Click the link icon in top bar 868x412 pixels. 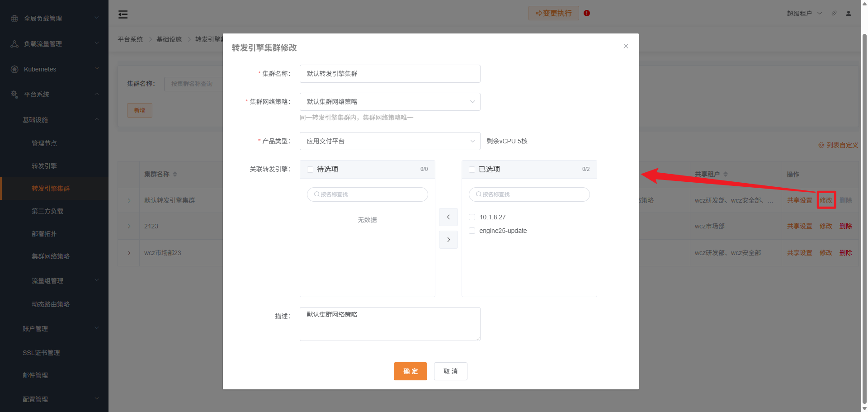pyautogui.click(x=834, y=13)
